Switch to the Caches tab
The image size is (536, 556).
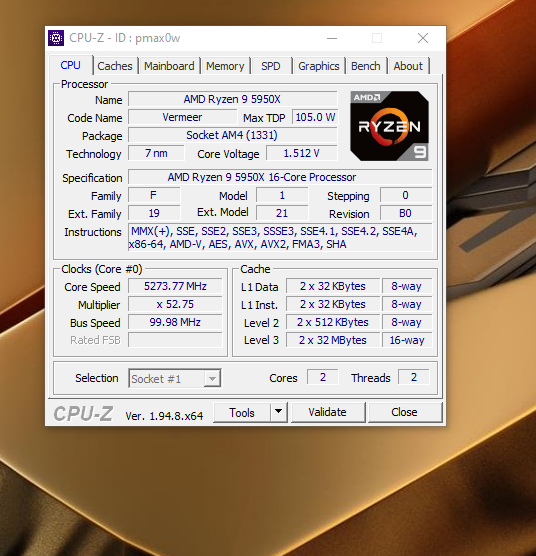[x=115, y=66]
